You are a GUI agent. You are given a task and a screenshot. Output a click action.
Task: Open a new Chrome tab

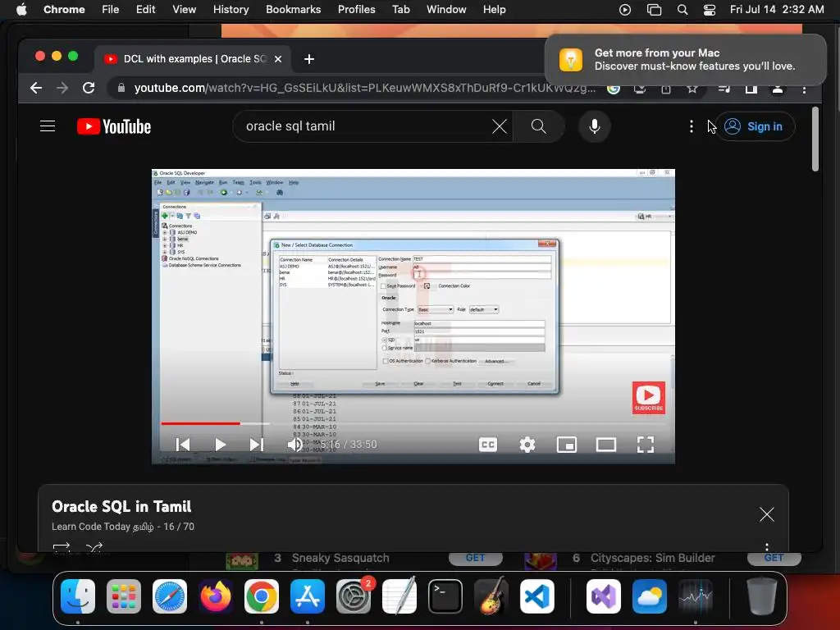309,59
